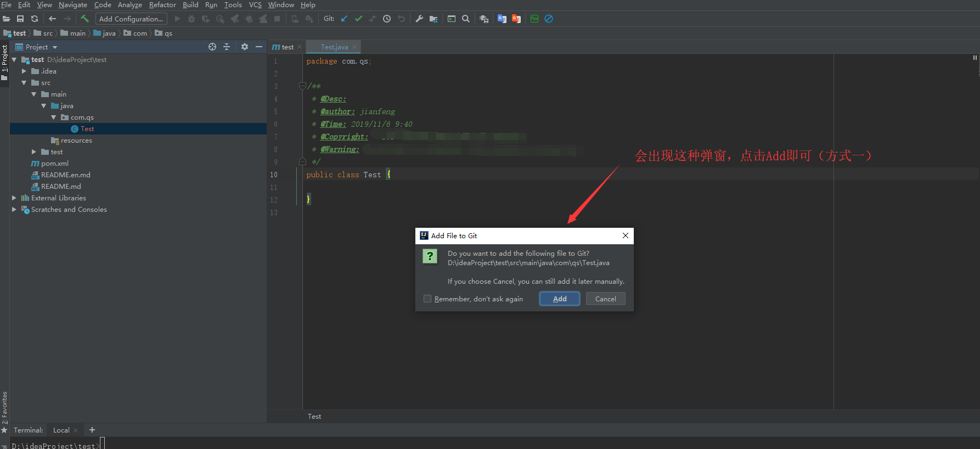Open the Navigate menu
The width and height of the screenshot is (980, 449).
[73, 5]
